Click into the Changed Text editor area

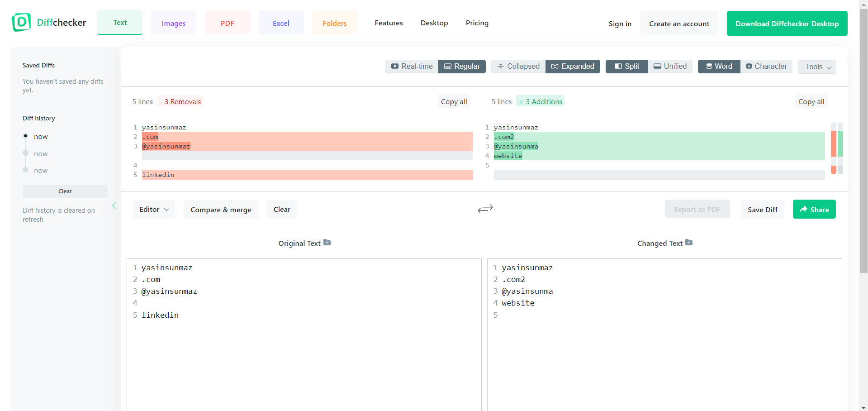[x=664, y=335]
